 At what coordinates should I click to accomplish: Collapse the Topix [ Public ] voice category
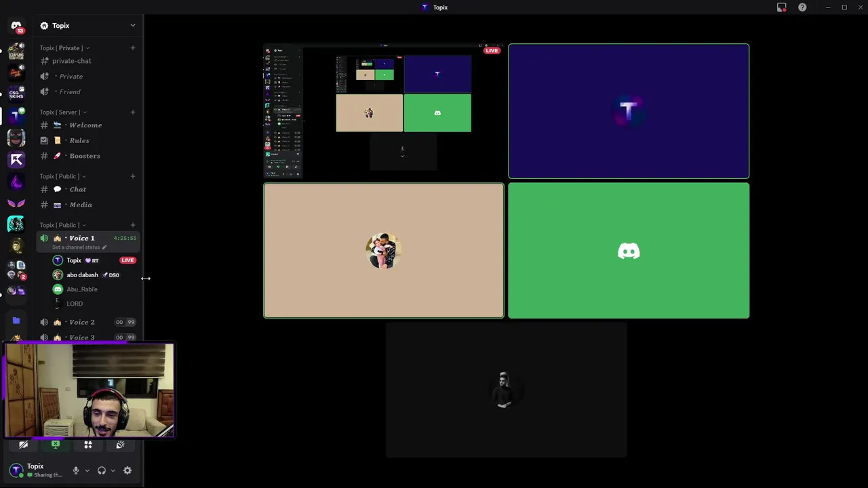[62, 225]
